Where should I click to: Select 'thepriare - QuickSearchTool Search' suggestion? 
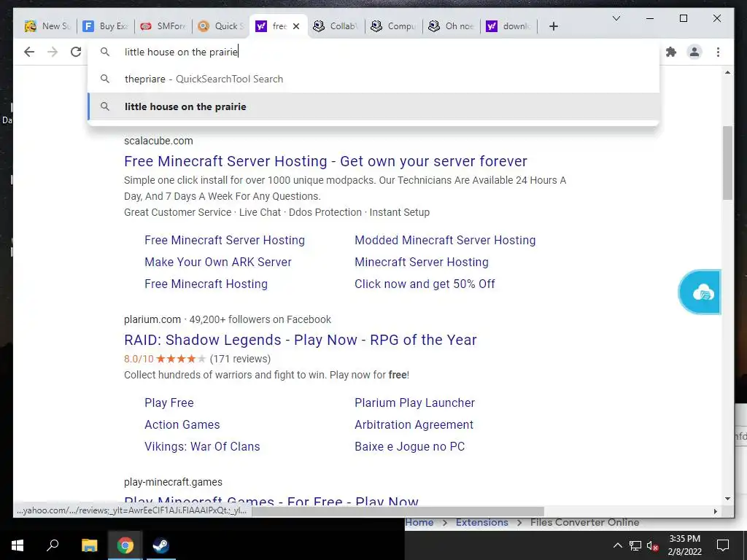pos(374,79)
